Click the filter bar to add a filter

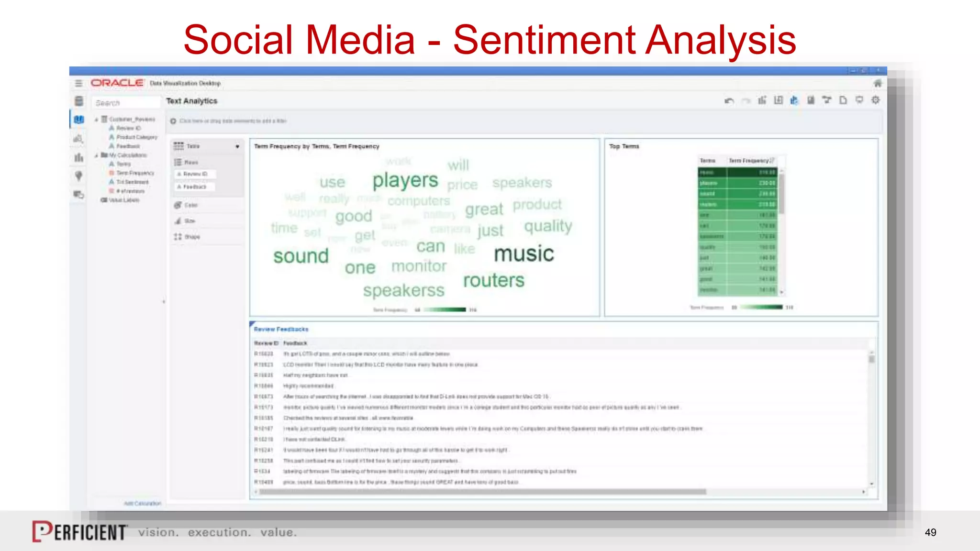coord(524,121)
